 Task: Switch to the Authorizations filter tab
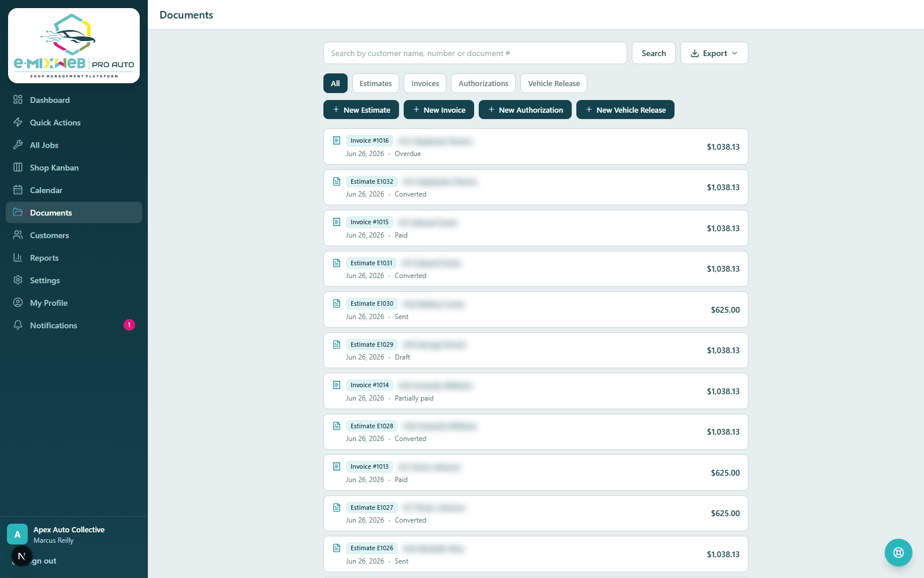483,83
